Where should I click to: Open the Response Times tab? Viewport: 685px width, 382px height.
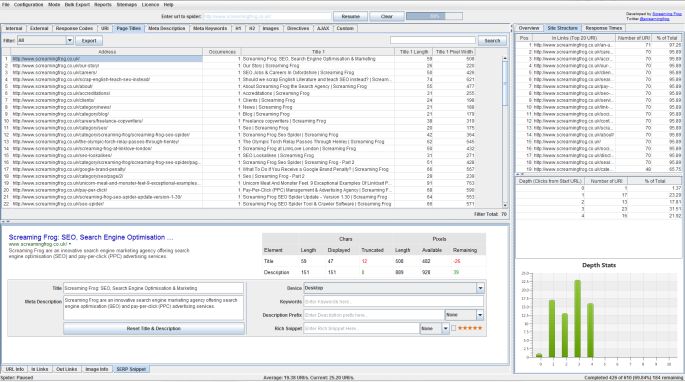604,28
